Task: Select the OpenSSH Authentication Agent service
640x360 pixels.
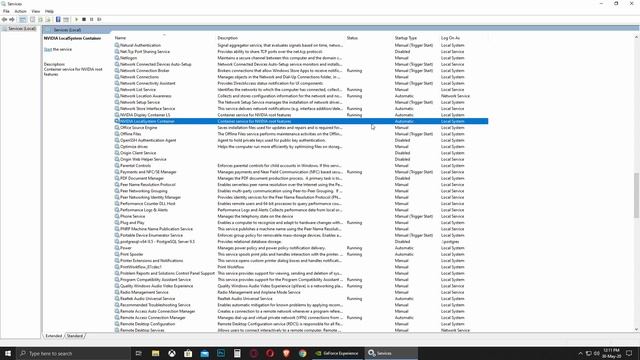Action: (x=301, y=140)
